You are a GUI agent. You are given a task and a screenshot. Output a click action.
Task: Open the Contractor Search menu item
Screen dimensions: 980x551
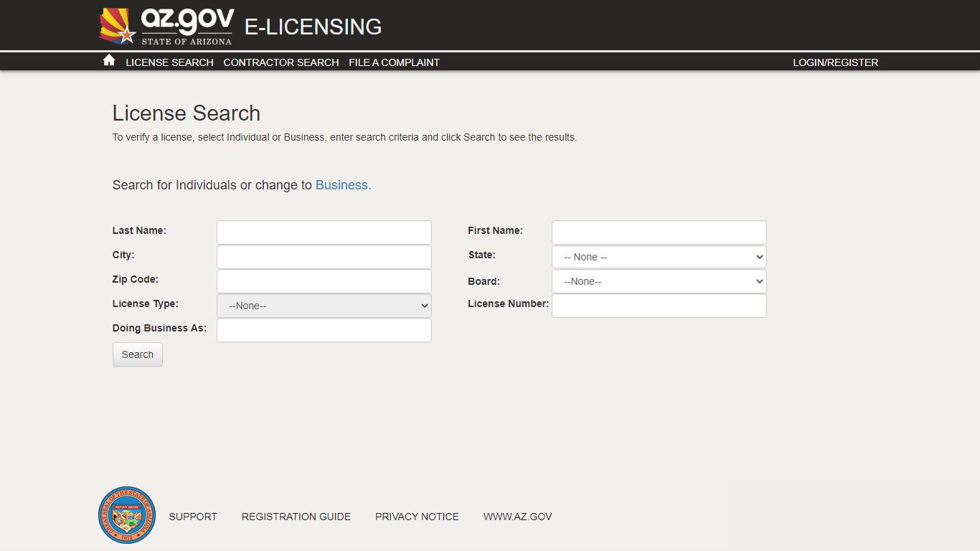tap(281, 62)
